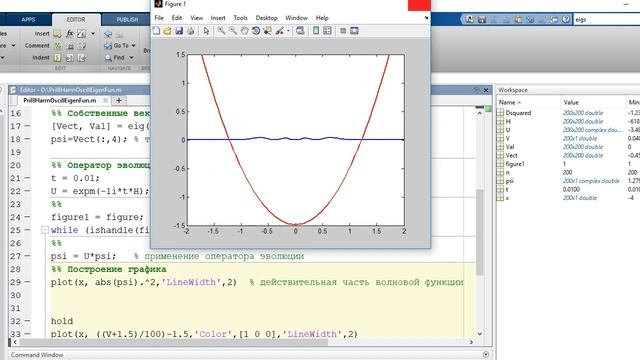Click the psi variable in Workspace
640x360 pixels.
[510, 181]
